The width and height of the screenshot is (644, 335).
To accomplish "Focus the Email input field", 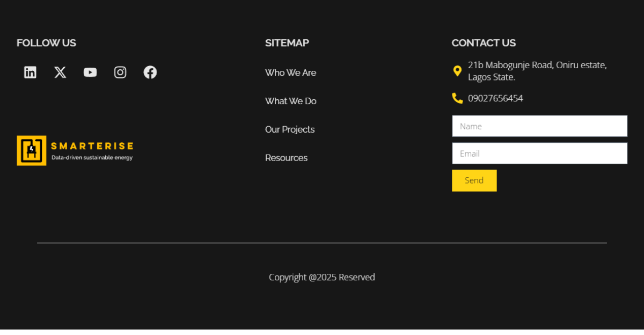I will [539, 154].
